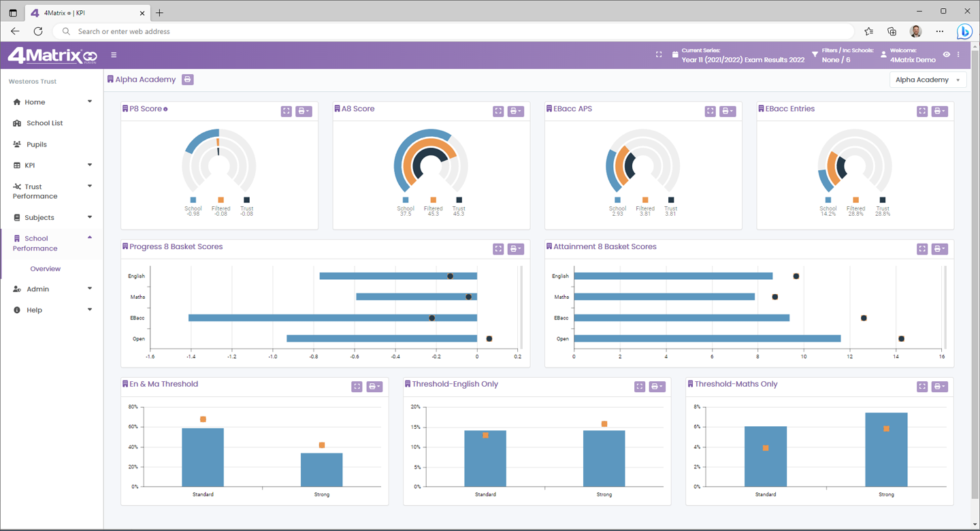Click the fullscreen icon in the purple header
The height and width of the screenshot is (531, 980).
pyautogui.click(x=659, y=54)
